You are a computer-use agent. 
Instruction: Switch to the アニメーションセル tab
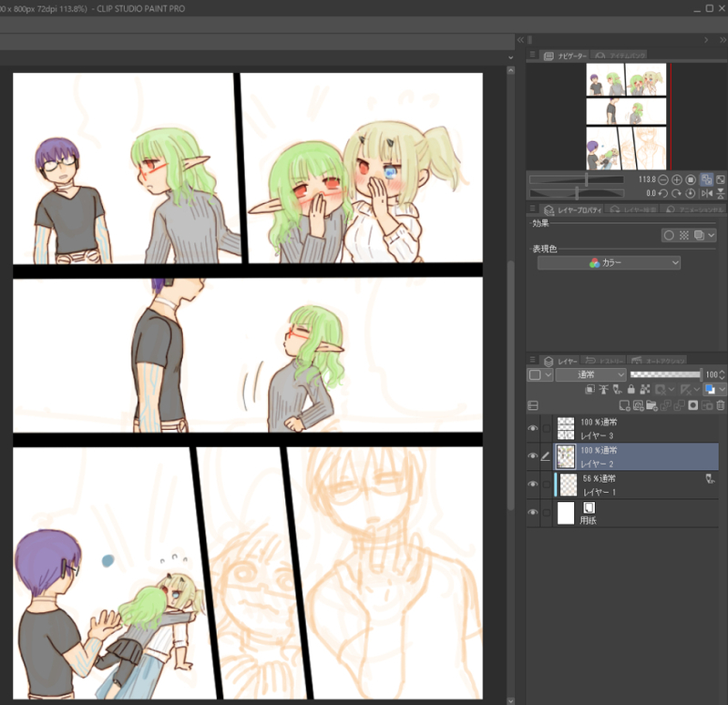693,209
